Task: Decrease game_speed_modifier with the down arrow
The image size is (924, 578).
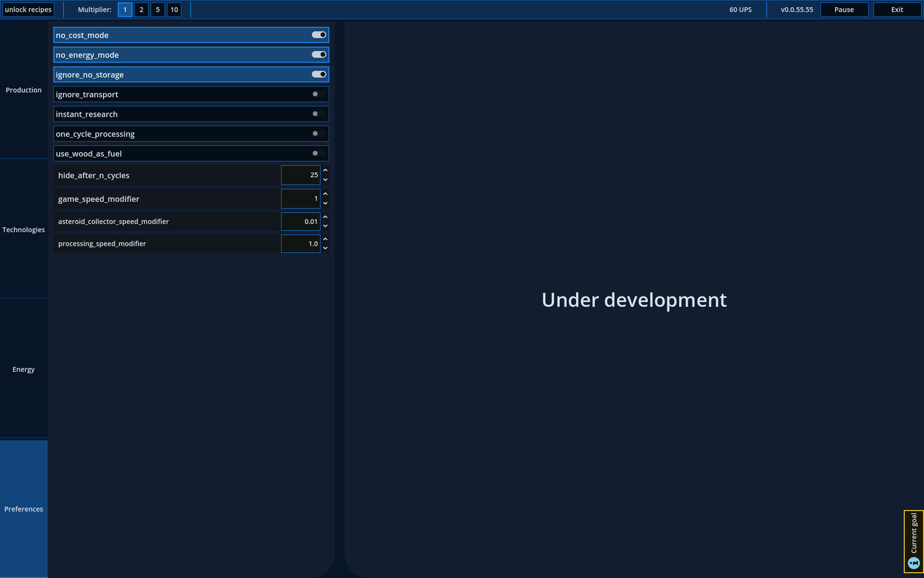Action: pos(325,203)
